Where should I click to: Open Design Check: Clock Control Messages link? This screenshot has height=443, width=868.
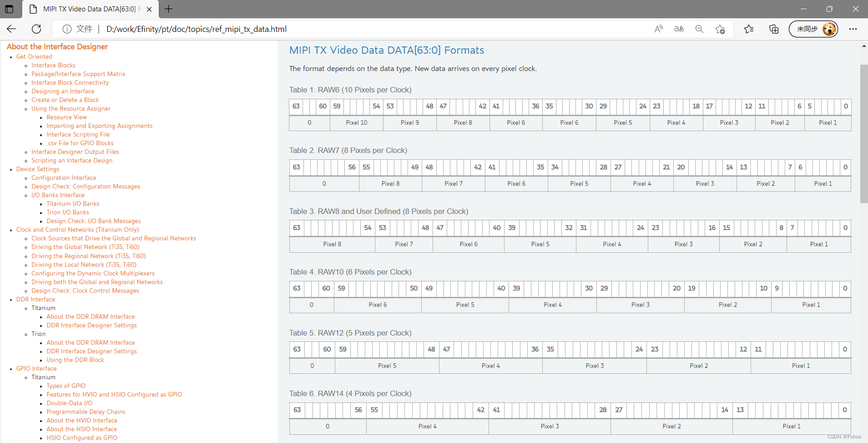pyautogui.click(x=85, y=290)
